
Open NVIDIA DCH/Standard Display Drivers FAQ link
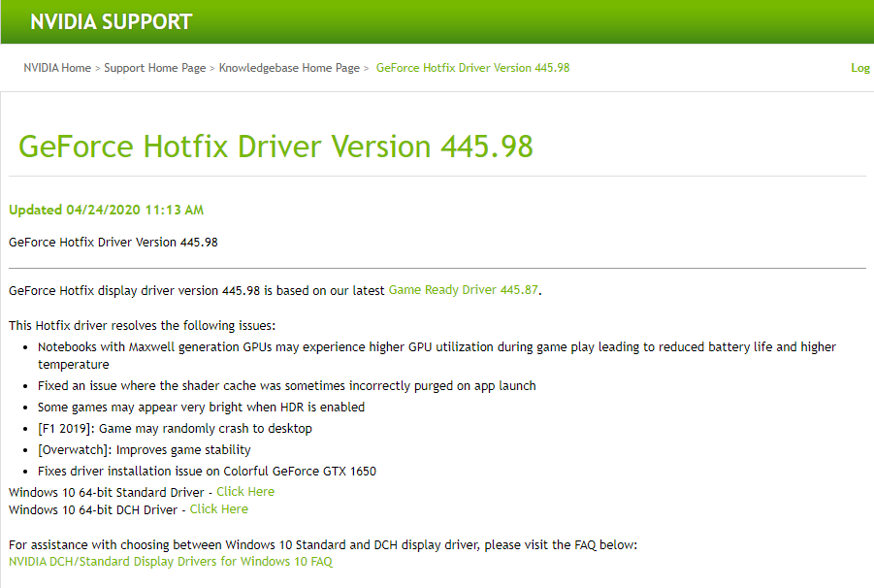[x=171, y=562]
